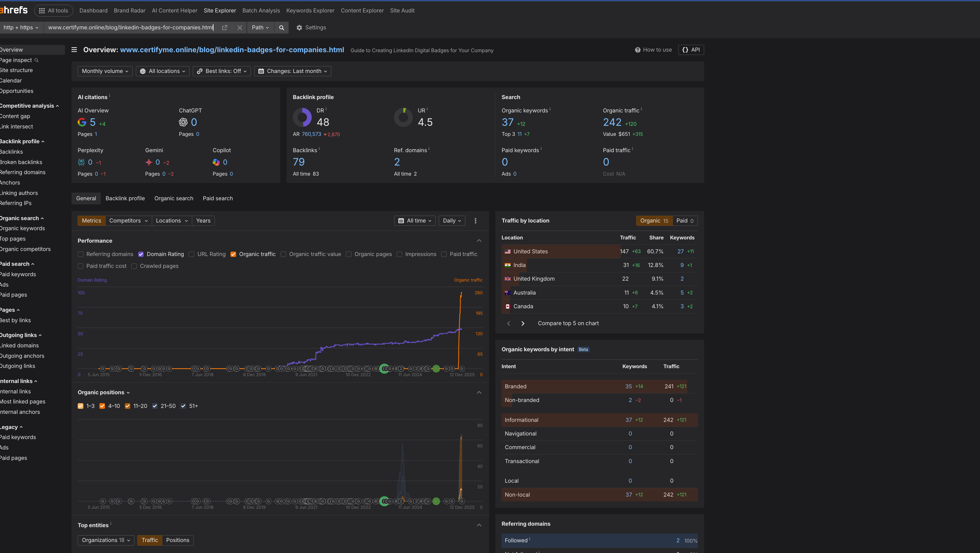Click the next arrow under Traffic by location
Image resolution: width=980 pixels, height=553 pixels.
point(523,323)
